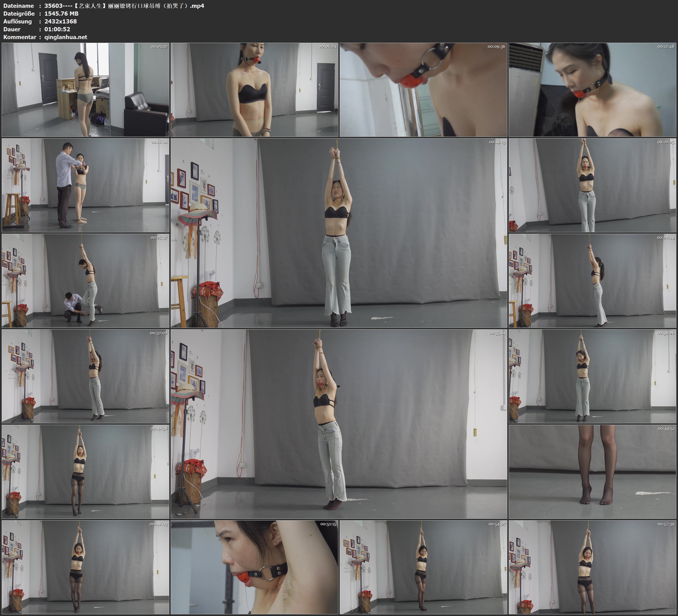Select the frame marked 00:06:24
The image size is (678, 616).
click(254, 89)
